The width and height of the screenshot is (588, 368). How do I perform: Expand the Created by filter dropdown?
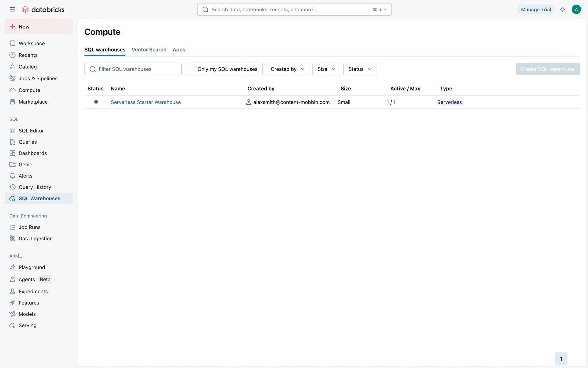tap(287, 69)
